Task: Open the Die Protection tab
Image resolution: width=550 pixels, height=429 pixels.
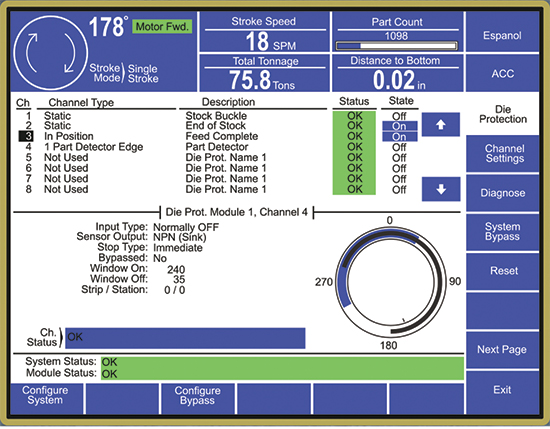Action: click(503, 114)
